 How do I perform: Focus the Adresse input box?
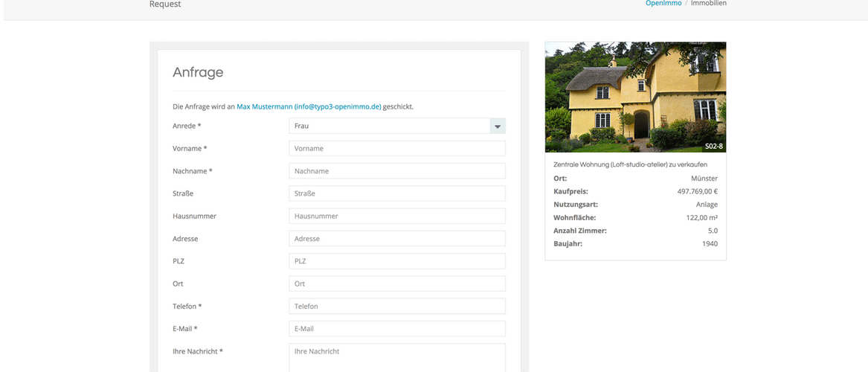396,239
